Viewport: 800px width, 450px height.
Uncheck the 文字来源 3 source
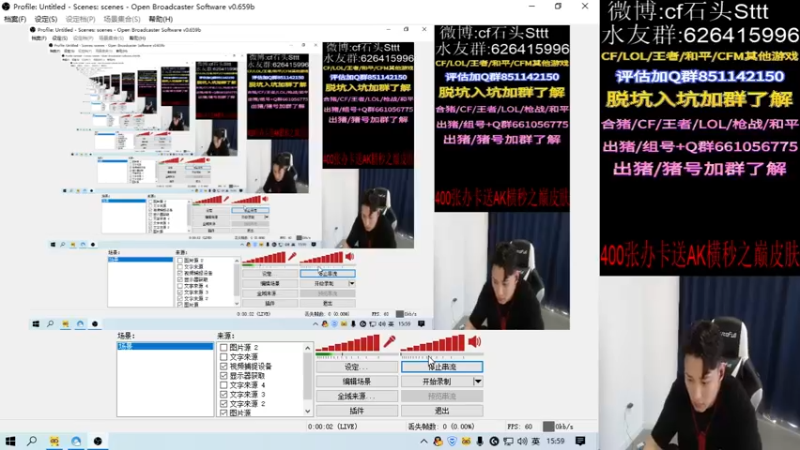[x=223, y=394]
